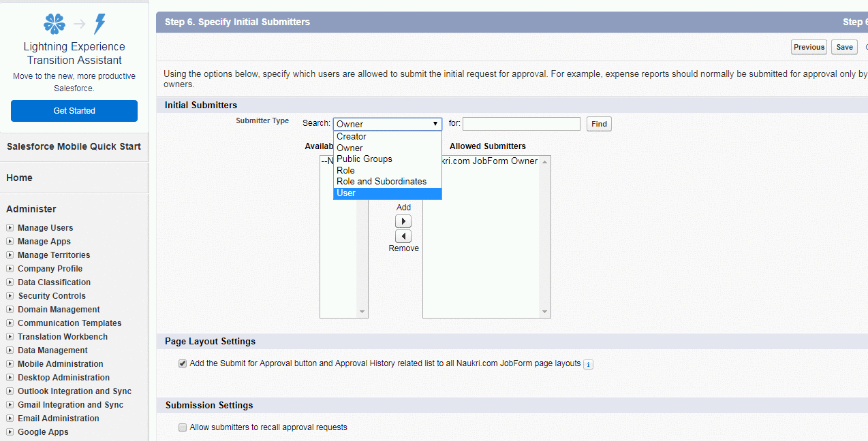Expand the Data Management arrow icon

tap(10, 350)
